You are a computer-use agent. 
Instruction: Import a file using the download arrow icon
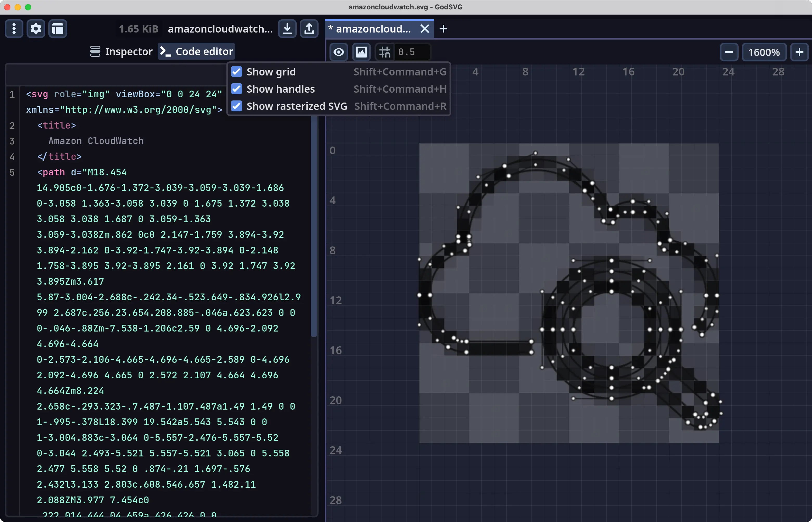point(287,29)
